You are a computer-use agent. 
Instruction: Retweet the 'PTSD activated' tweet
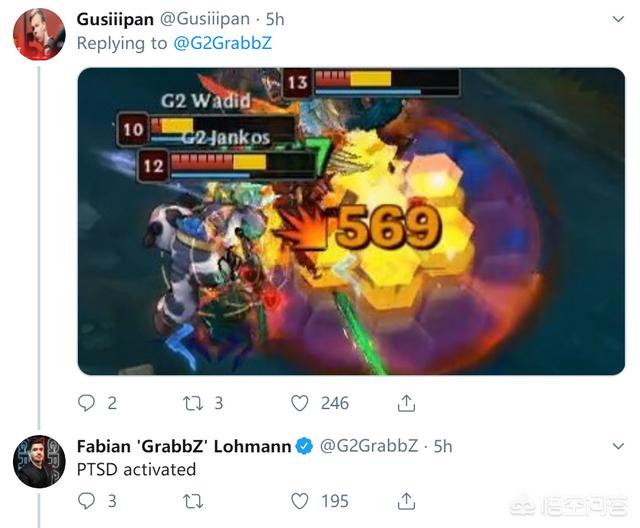[x=193, y=501]
